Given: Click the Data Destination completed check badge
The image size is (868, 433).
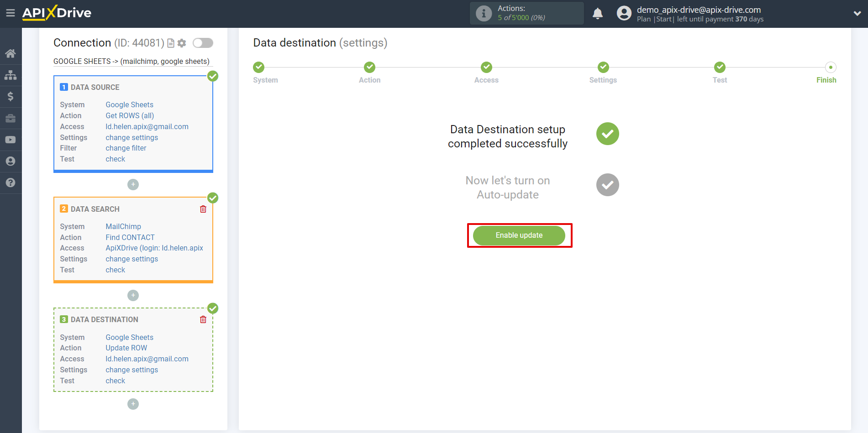Looking at the screenshot, I should coord(213,308).
